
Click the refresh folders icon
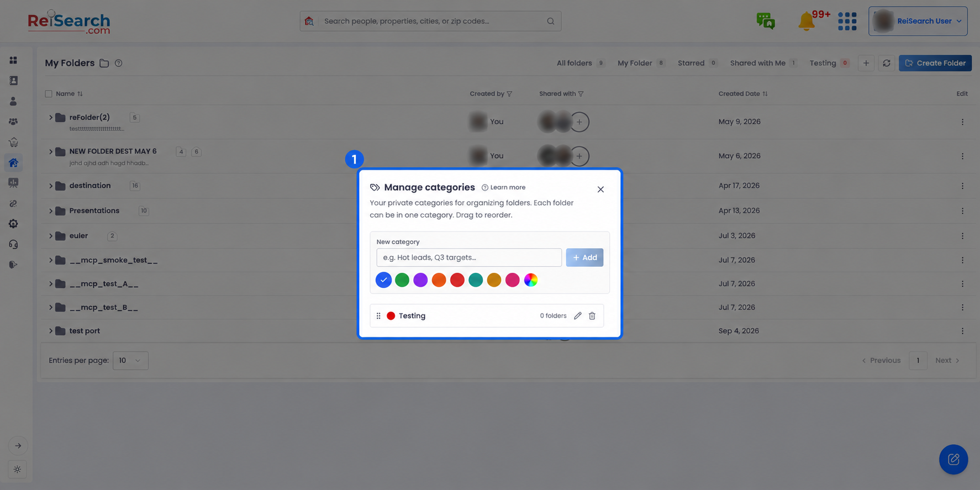(x=886, y=63)
